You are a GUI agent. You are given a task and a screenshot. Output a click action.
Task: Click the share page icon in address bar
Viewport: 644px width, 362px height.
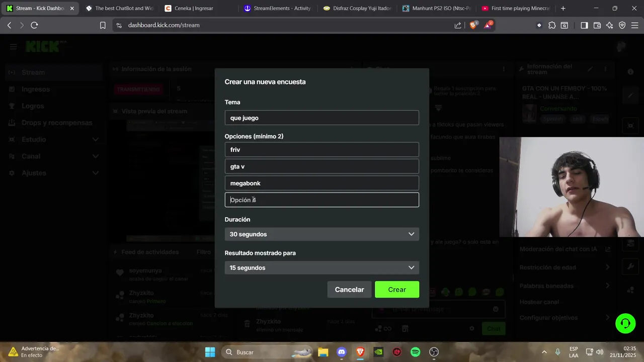click(x=458, y=25)
